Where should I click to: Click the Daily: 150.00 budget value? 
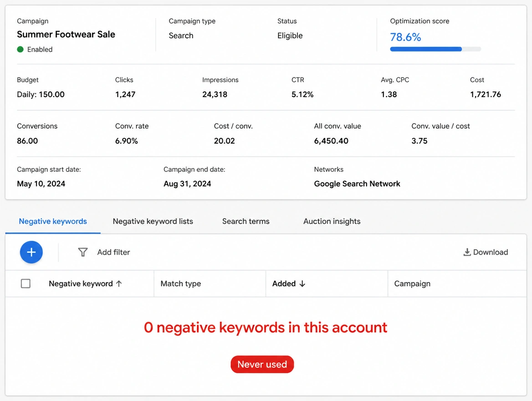[41, 94]
